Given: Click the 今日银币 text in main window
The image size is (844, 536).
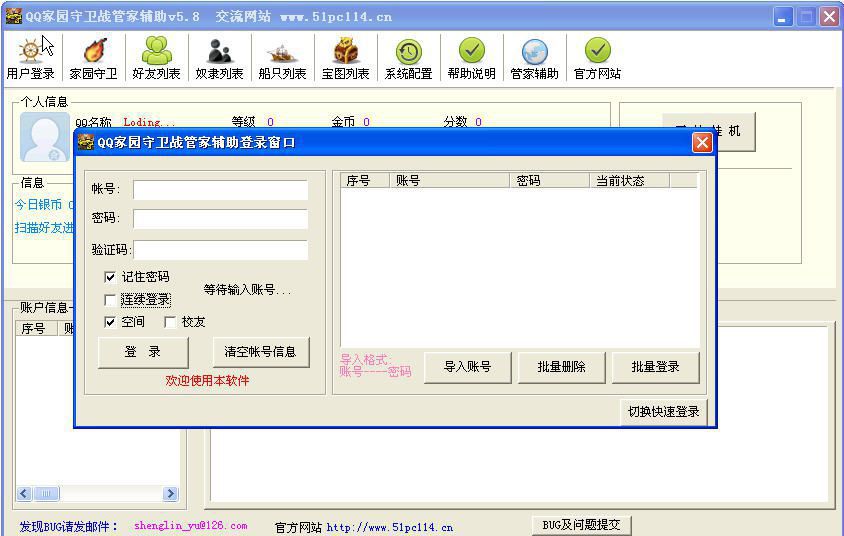Looking at the screenshot, I should point(38,205).
